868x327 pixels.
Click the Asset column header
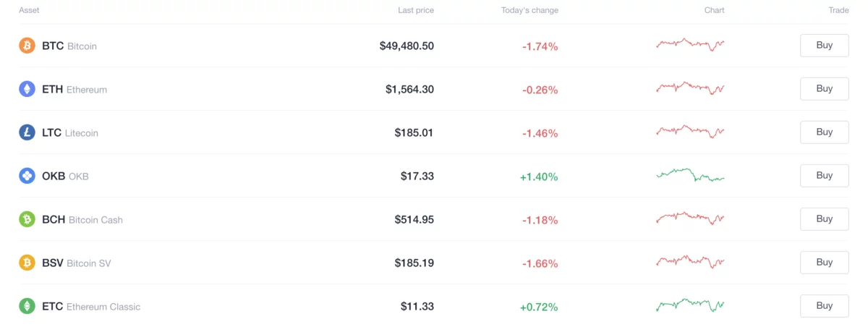pyautogui.click(x=29, y=10)
